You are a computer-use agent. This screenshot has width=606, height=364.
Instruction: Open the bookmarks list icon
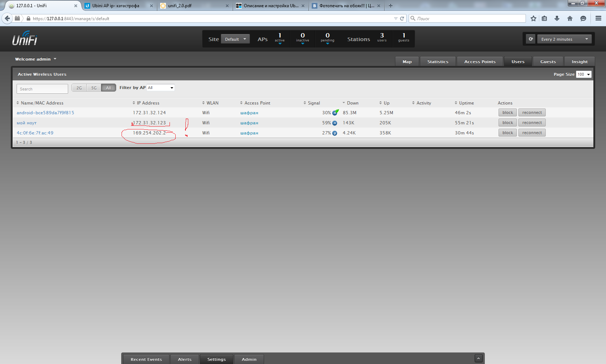(x=545, y=18)
